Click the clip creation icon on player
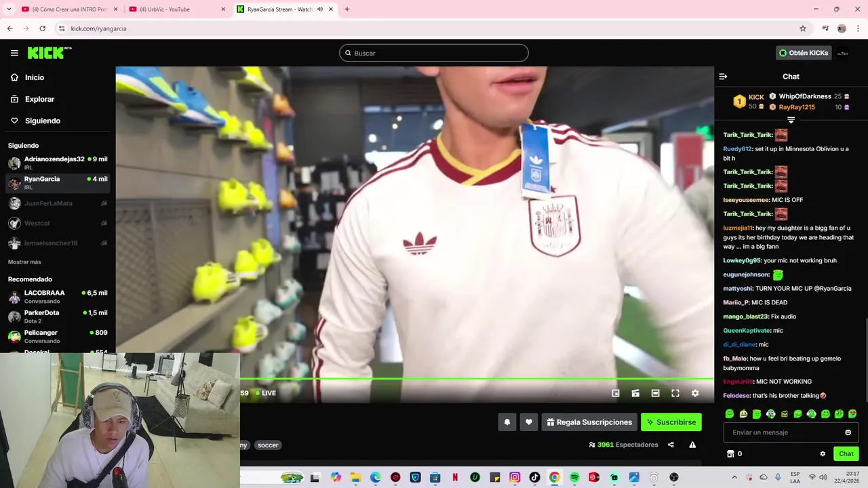 pyautogui.click(x=635, y=393)
